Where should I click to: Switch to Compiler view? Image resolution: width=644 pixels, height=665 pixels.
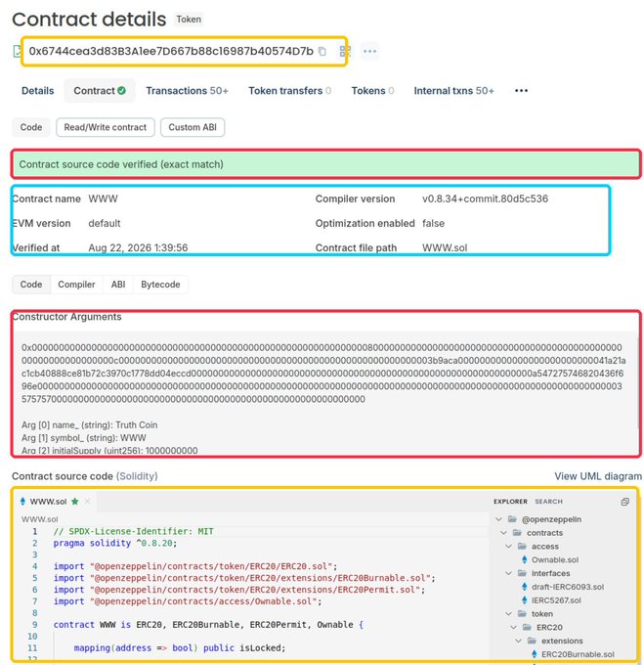coord(76,285)
